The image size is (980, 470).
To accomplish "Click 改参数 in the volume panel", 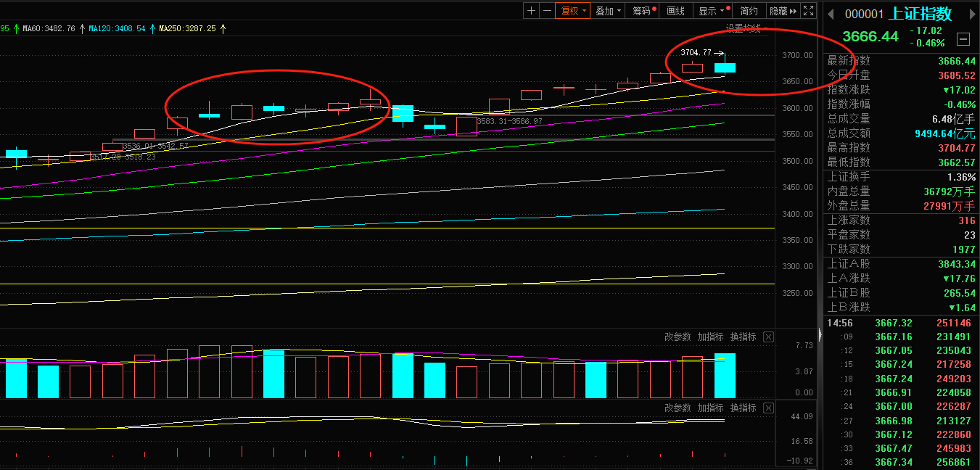I will click(678, 337).
